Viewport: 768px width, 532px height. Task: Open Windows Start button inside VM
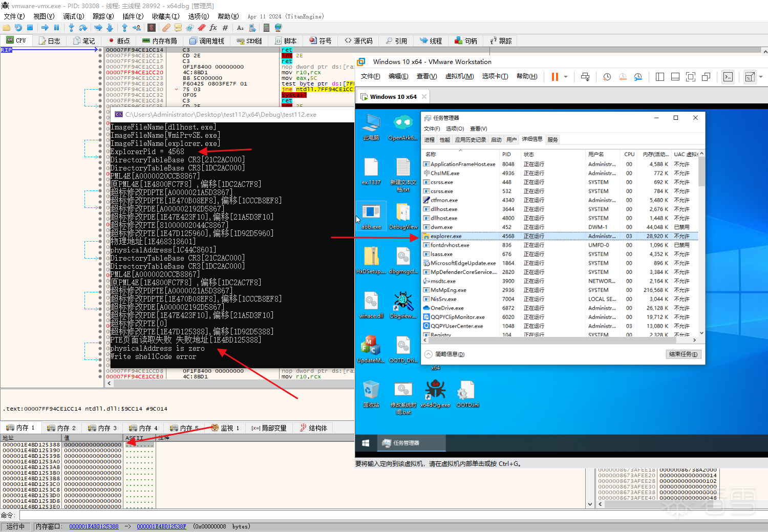pos(366,443)
